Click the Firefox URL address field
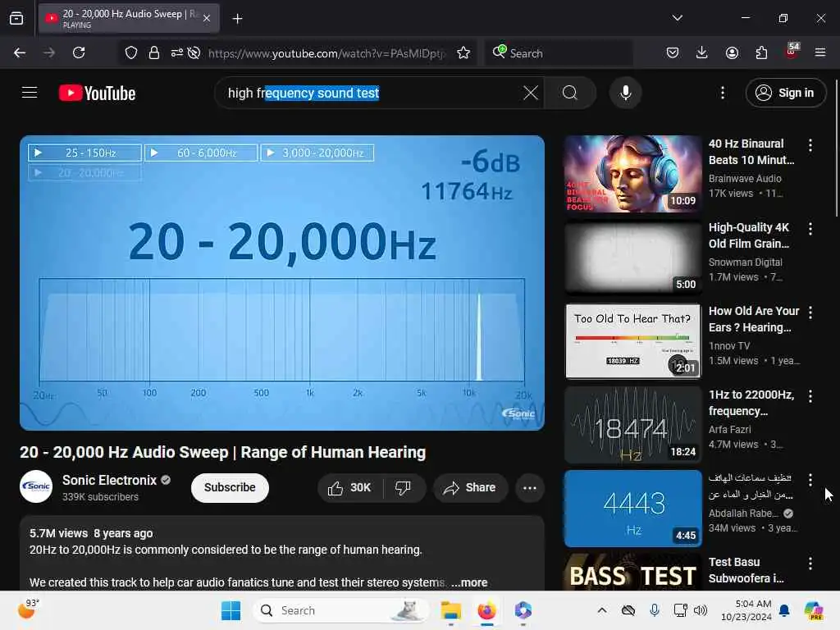This screenshot has height=630, width=840. [x=326, y=53]
